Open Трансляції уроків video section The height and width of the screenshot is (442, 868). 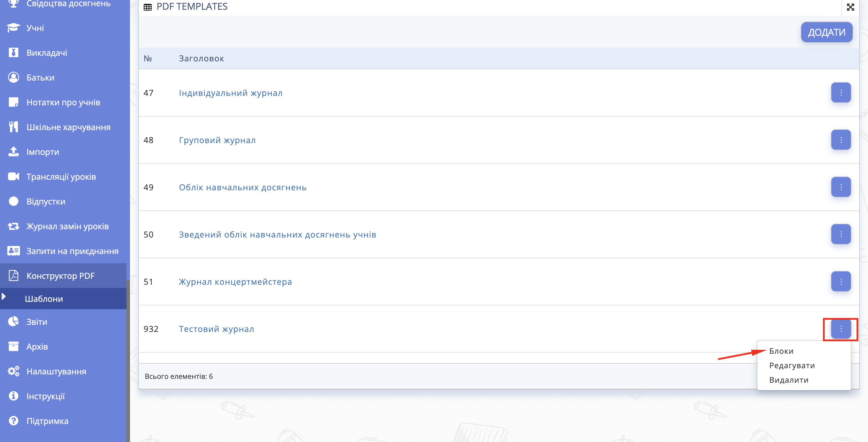tap(61, 177)
